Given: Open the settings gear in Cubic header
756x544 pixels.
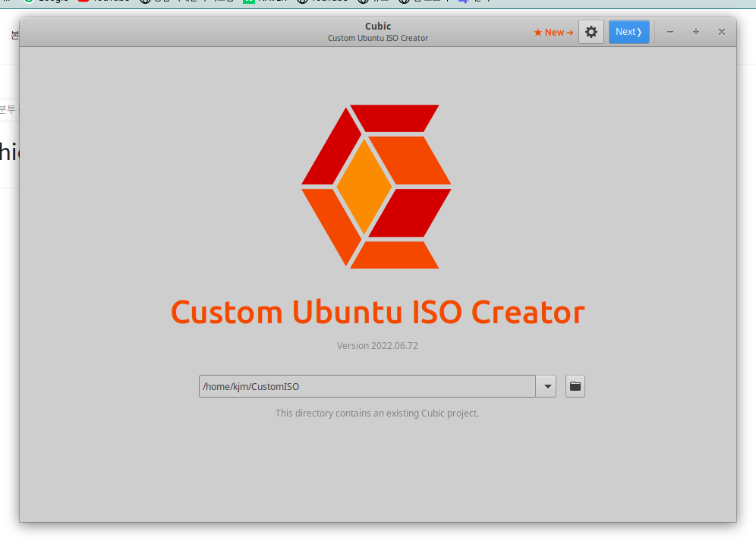Looking at the screenshot, I should coord(591,32).
